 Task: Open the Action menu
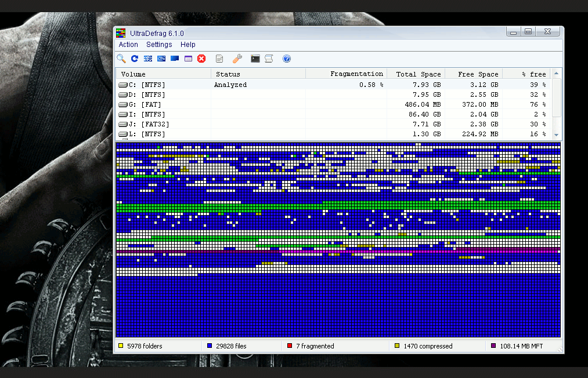pos(128,45)
